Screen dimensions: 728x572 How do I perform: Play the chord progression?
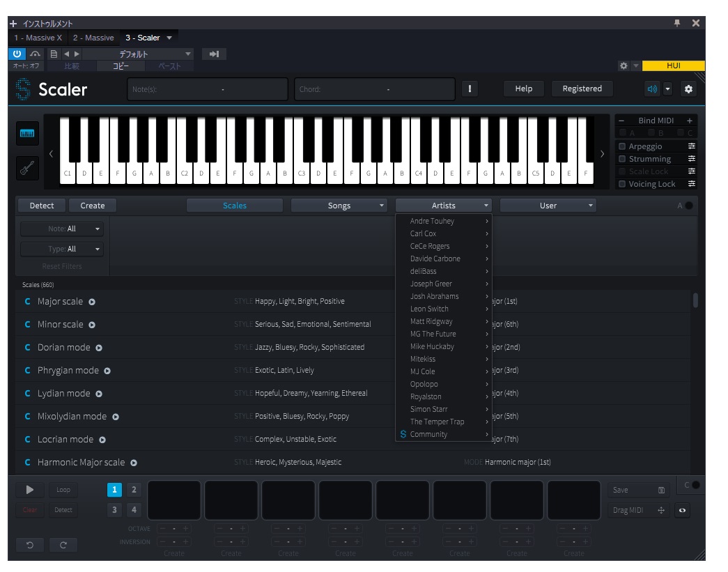(30, 490)
